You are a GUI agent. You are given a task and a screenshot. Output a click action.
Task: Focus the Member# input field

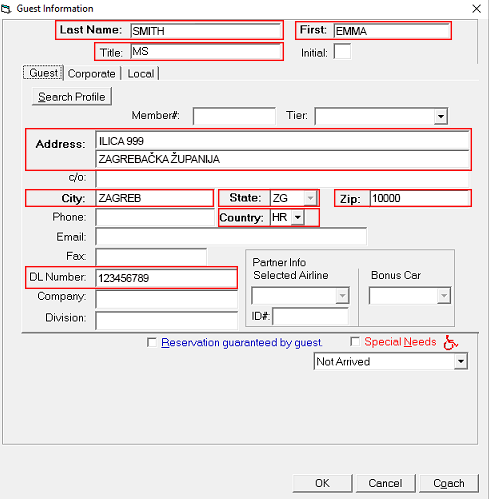tap(234, 116)
